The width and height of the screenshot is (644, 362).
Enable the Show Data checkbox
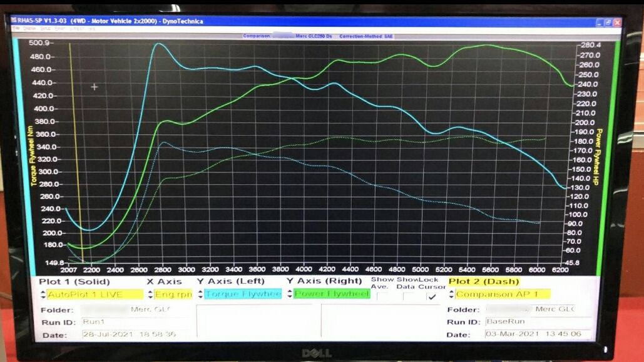pos(408,296)
